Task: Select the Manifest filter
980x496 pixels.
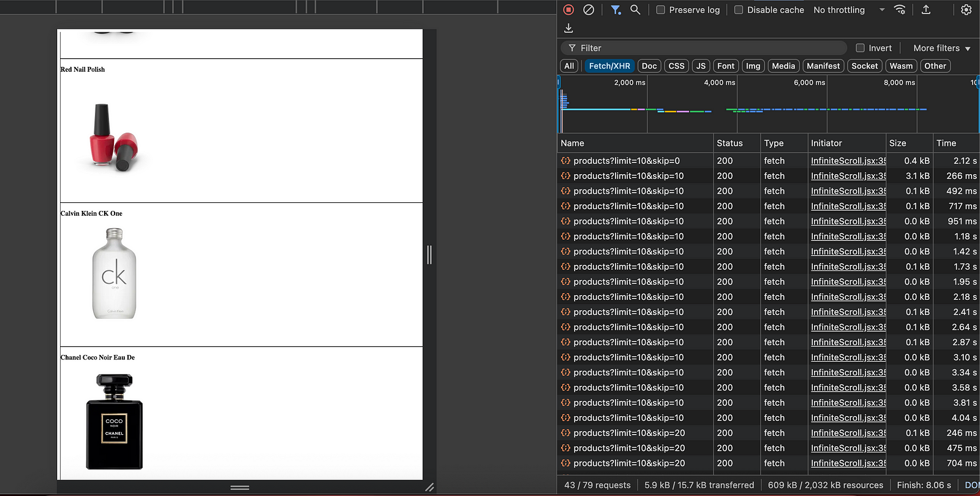Action: (823, 66)
